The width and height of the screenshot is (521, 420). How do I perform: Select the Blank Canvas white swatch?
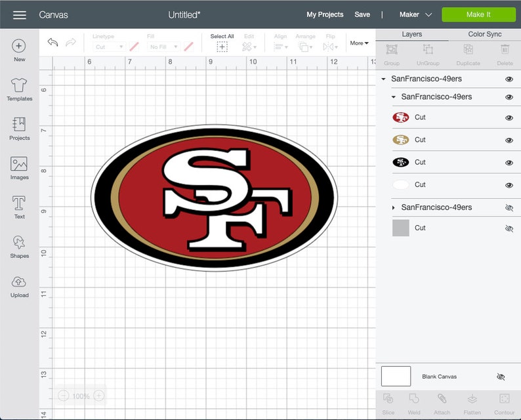pos(396,376)
